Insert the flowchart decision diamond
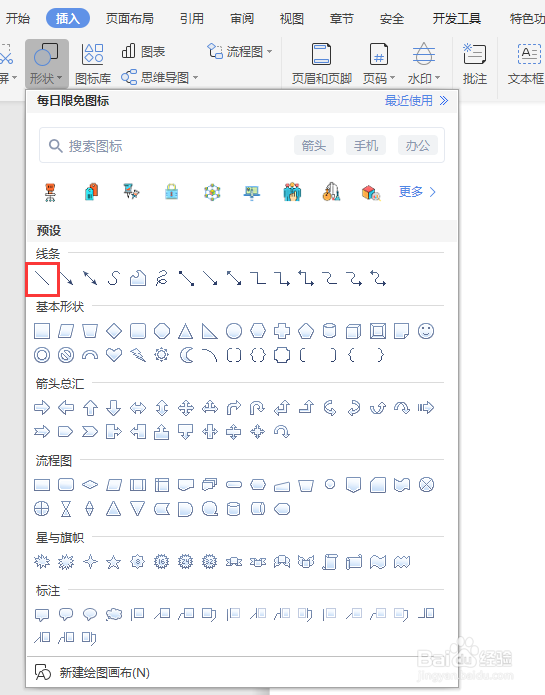This screenshot has width=545, height=695. tap(90, 485)
